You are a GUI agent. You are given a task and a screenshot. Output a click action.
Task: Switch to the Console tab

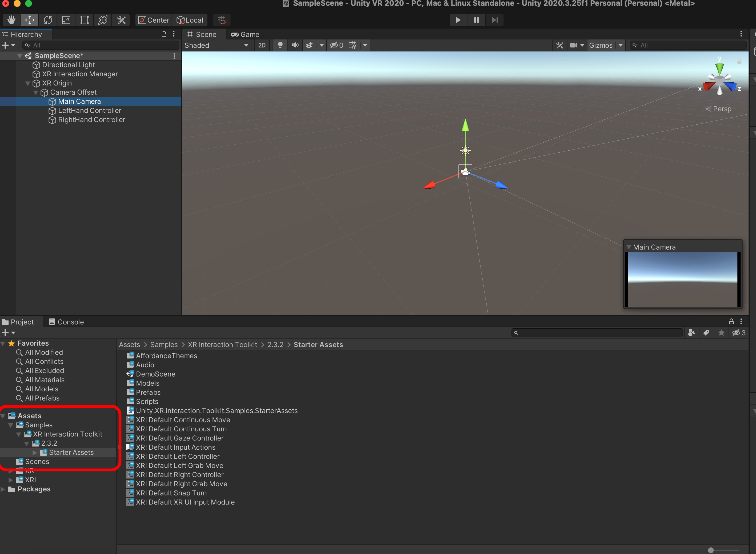(66, 322)
